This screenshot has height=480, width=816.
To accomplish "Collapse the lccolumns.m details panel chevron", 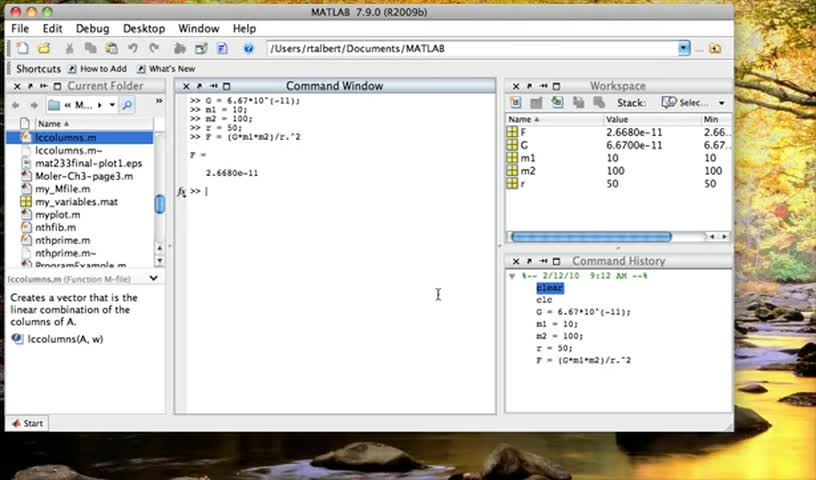I will click(x=154, y=279).
